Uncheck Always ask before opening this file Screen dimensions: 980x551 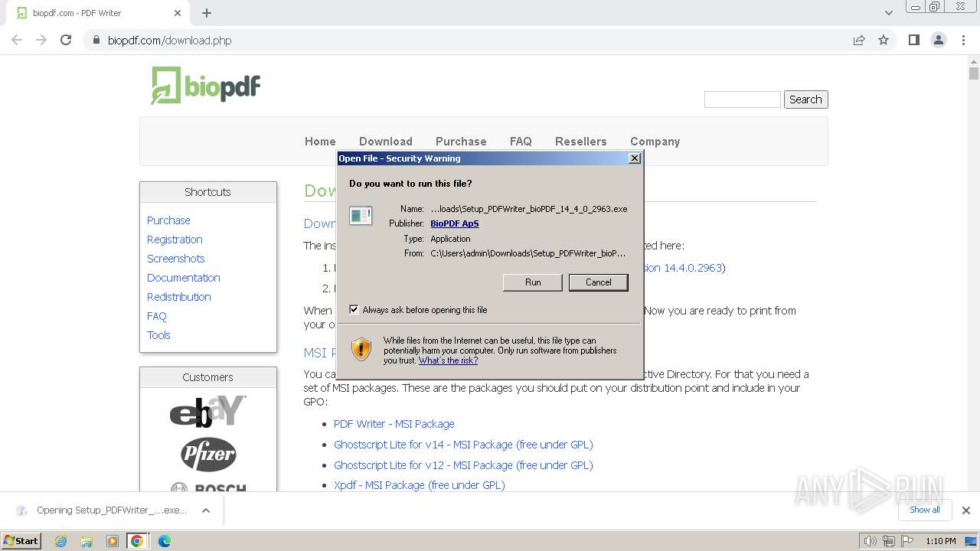point(354,310)
